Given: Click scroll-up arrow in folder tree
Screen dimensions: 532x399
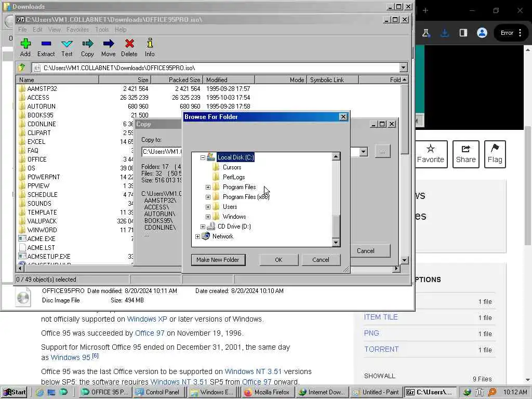Looking at the screenshot, I should [336, 156].
